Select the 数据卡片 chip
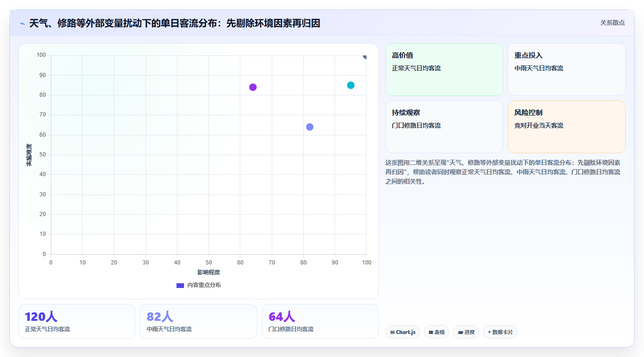Viewport: 644px width, 357px height. pos(500,332)
